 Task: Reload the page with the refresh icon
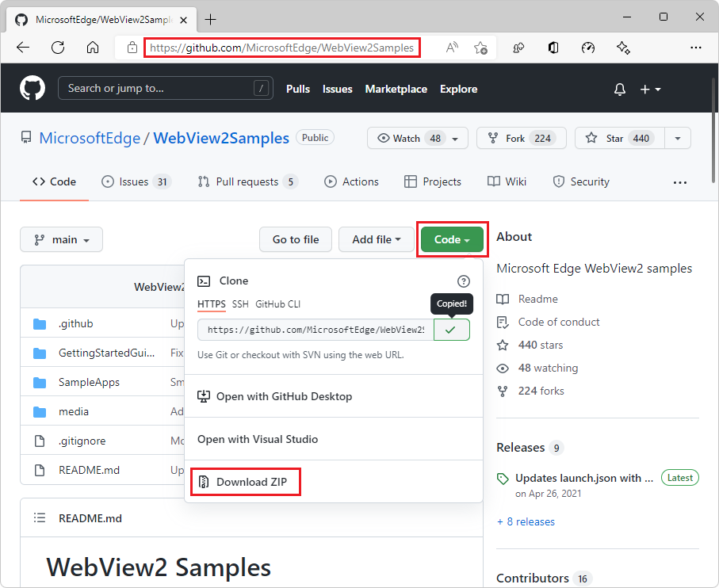tap(57, 48)
